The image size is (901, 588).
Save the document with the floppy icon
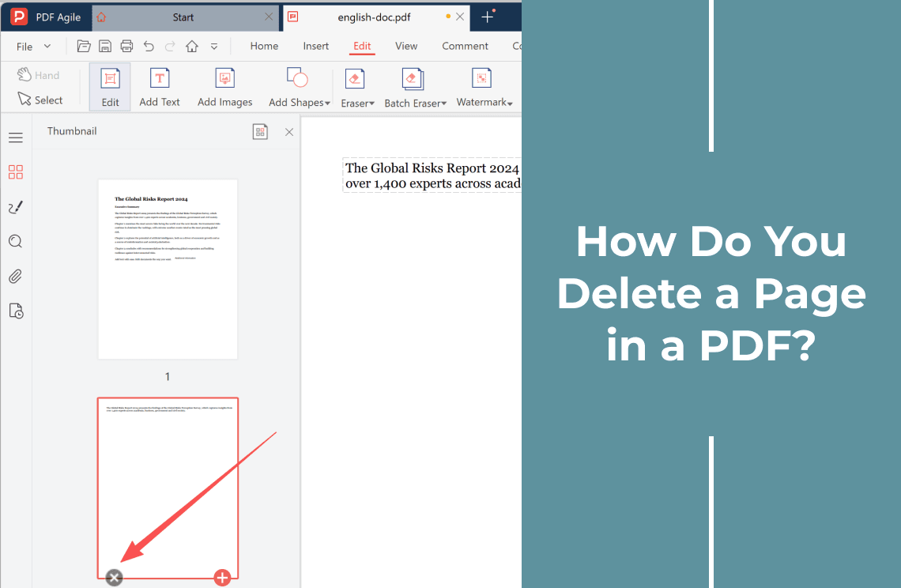(105, 46)
